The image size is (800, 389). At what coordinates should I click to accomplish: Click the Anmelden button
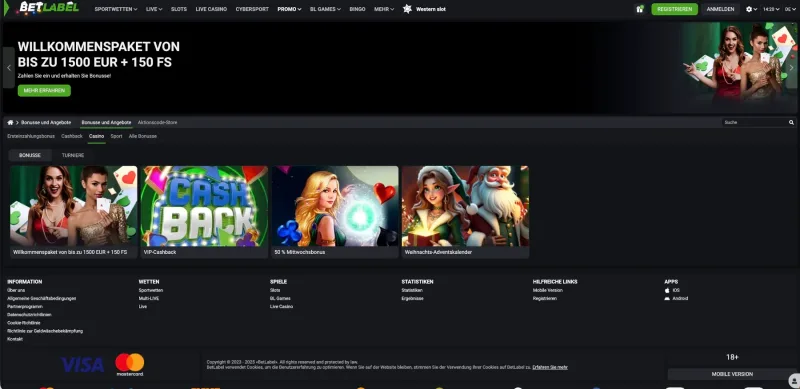pos(720,9)
